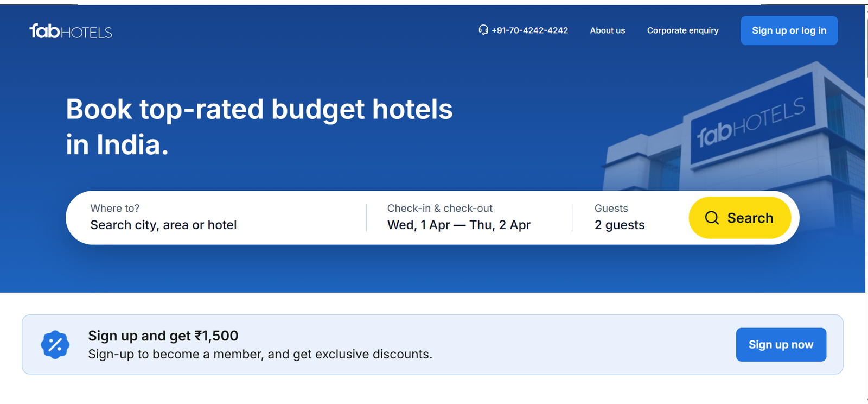Viewport: 868px width, 404px height.
Task: Click the 2 guests value
Action: 620,225
